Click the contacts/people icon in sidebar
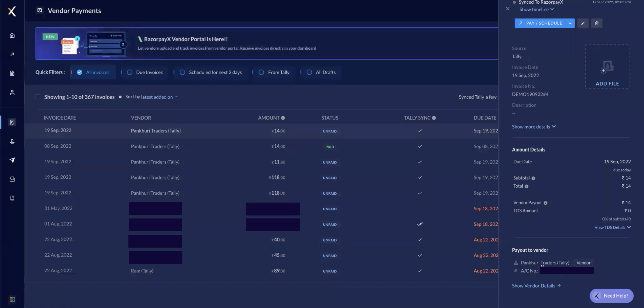The height and width of the screenshot is (308, 644). 12,92
